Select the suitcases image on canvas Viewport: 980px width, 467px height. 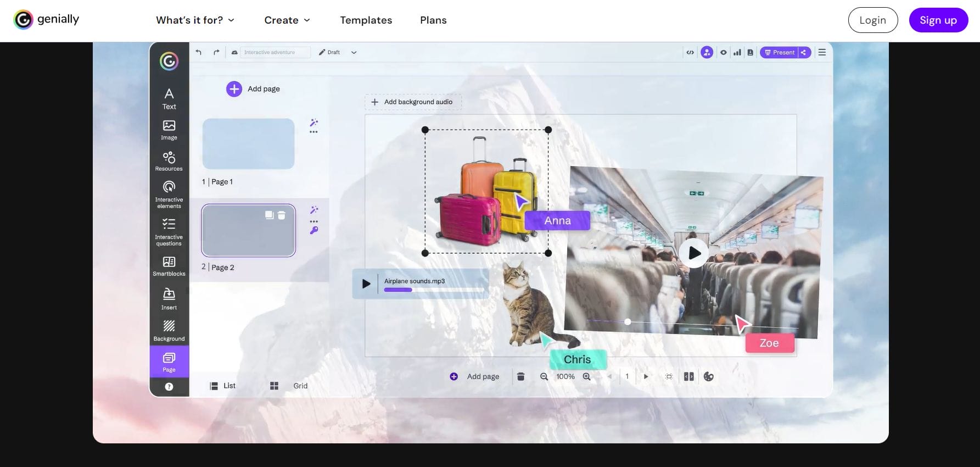coord(486,191)
